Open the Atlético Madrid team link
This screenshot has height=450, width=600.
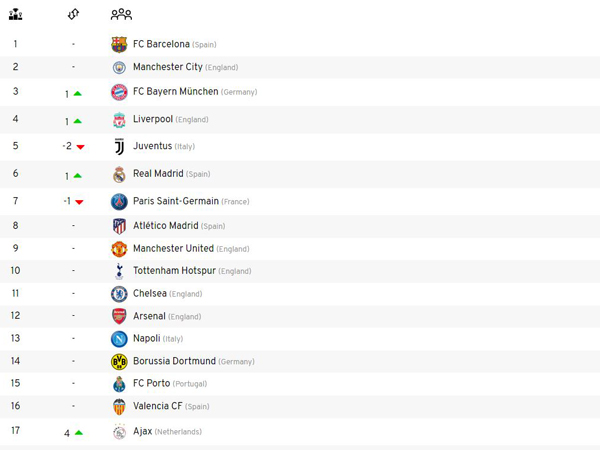point(165,226)
